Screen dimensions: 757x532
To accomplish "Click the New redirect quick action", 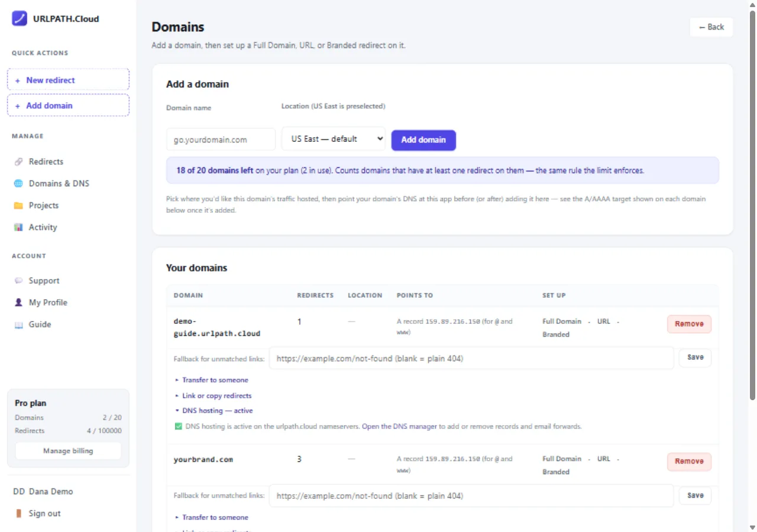I will point(68,80).
